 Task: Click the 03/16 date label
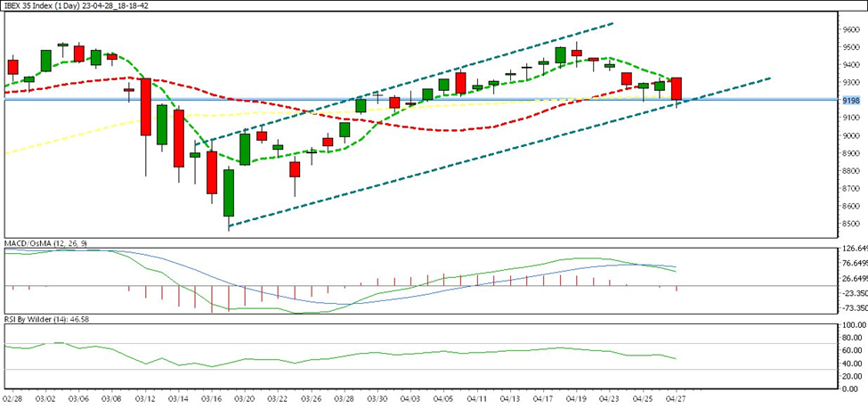coord(212,397)
